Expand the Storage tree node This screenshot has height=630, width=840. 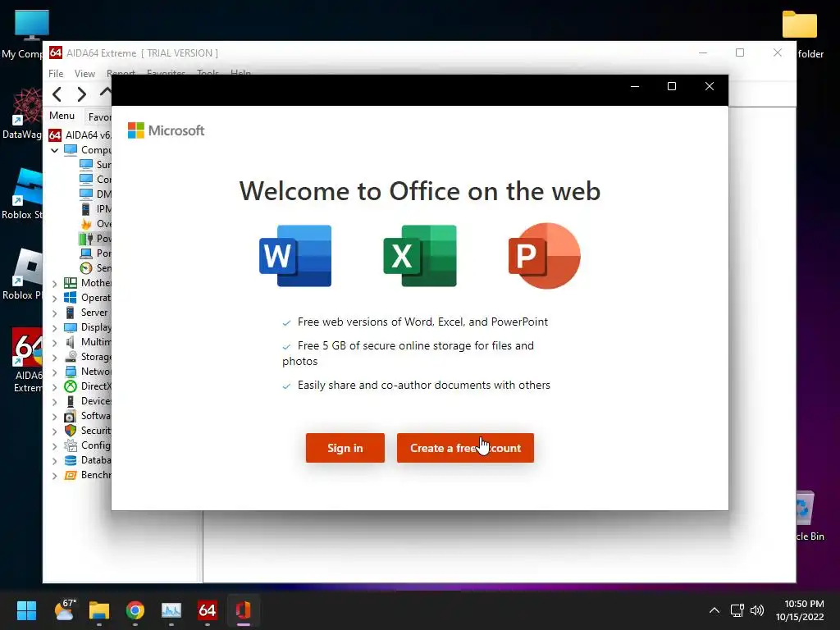(x=55, y=358)
